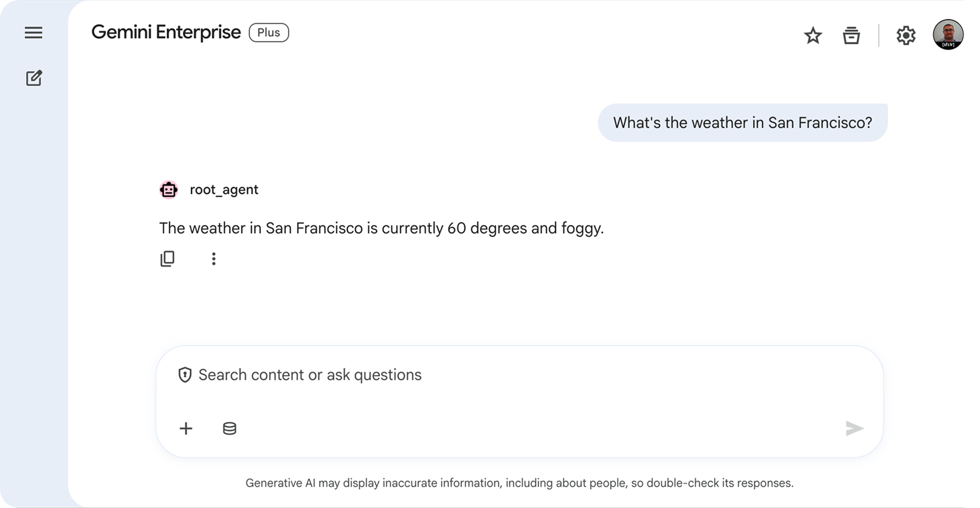Click the shield privacy icon in input box

(x=185, y=375)
